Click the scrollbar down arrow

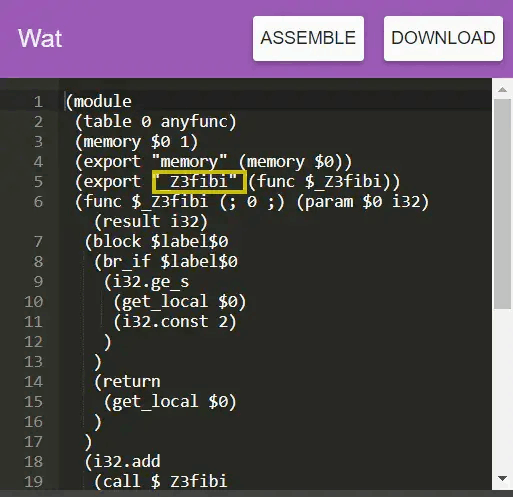click(502, 479)
